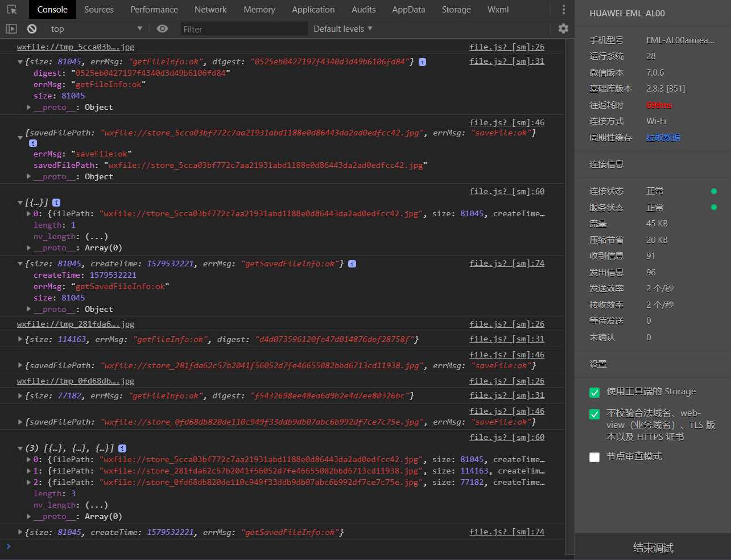
Task: Click the console prompt input line
Action: [x=284, y=547]
